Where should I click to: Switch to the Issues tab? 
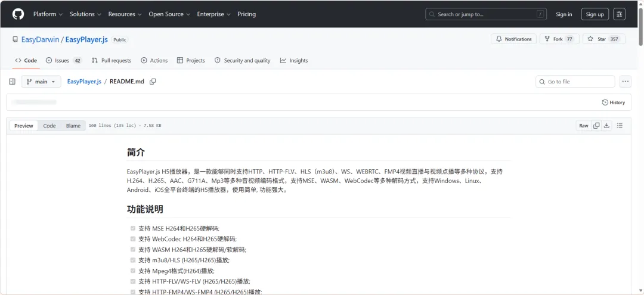(64, 60)
